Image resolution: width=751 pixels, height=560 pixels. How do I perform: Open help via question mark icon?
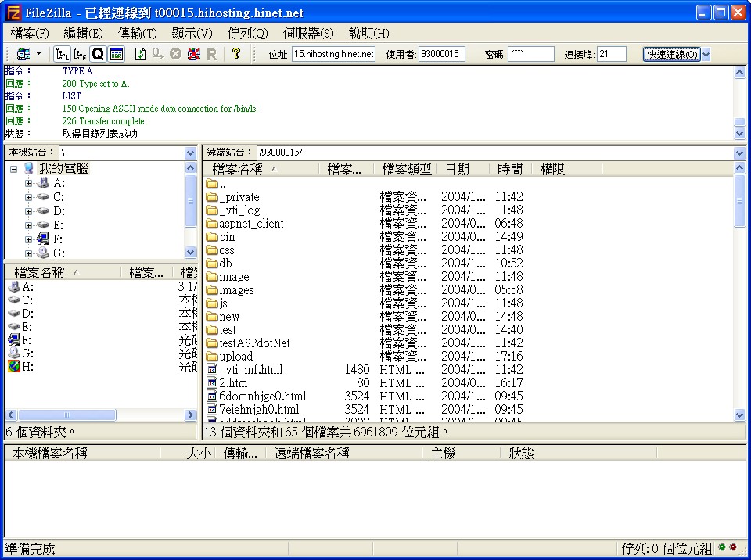(x=235, y=53)
